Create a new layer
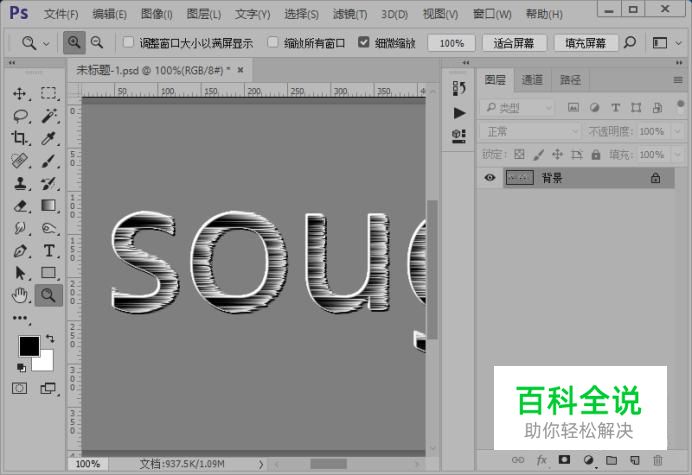Image resolution: width=692 pixels, height=475 pixels. (634, 460)
